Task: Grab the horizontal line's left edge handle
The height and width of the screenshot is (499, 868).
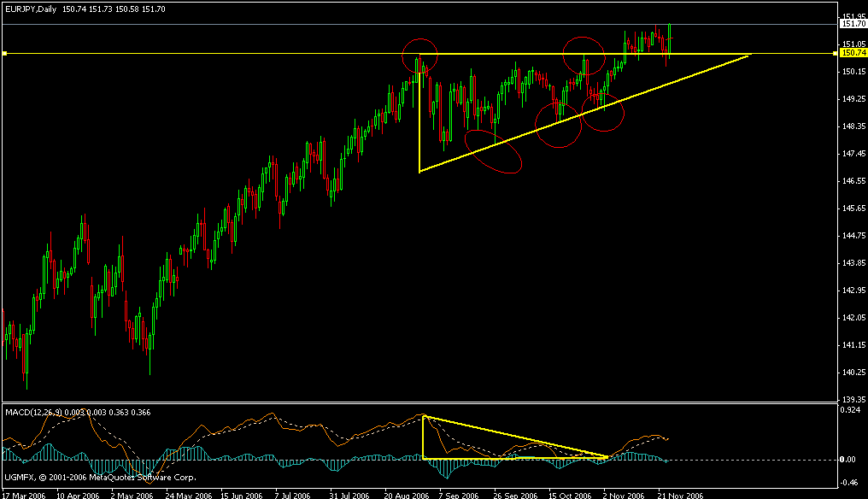Action: point(4,53)
